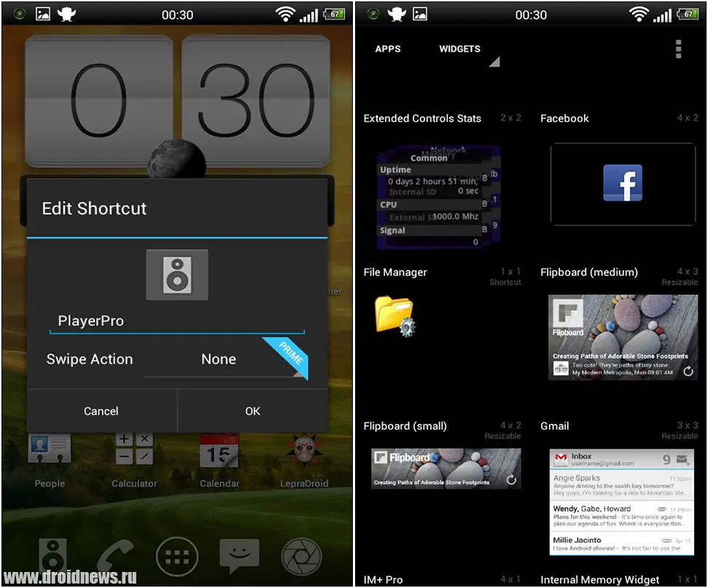This screenshot has height=588, width=708.
Task: Tap the flip clock minutes tile
Action: [256, 101]
